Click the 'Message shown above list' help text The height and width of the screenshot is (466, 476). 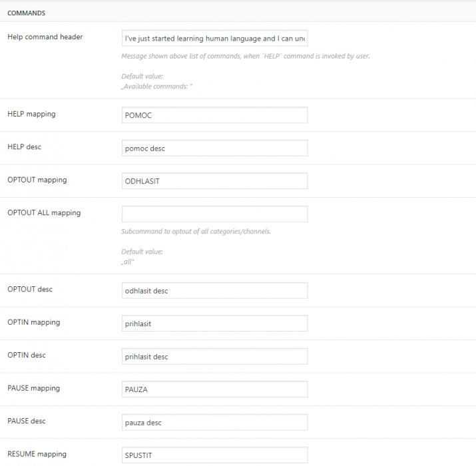[x=246, y=56]
